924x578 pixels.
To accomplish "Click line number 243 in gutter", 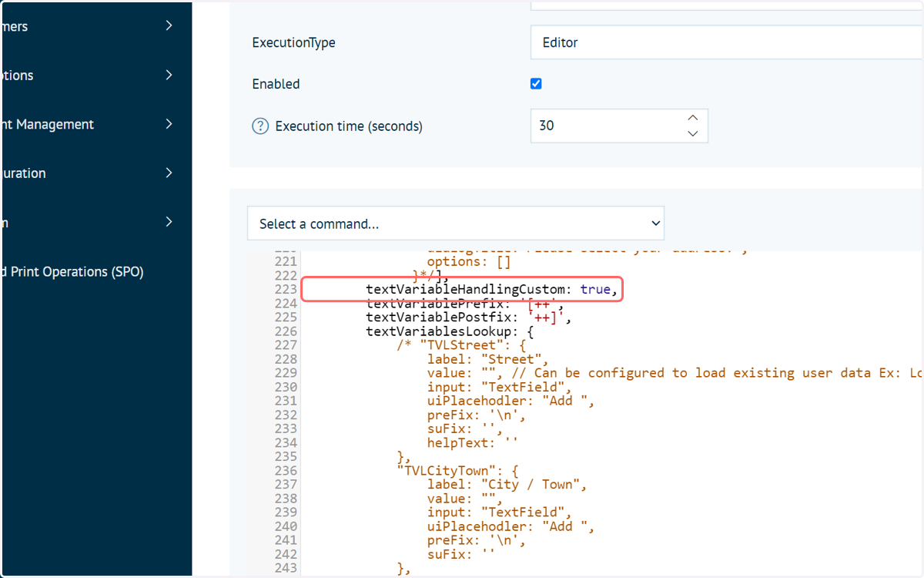I will [x=286, y=568].
